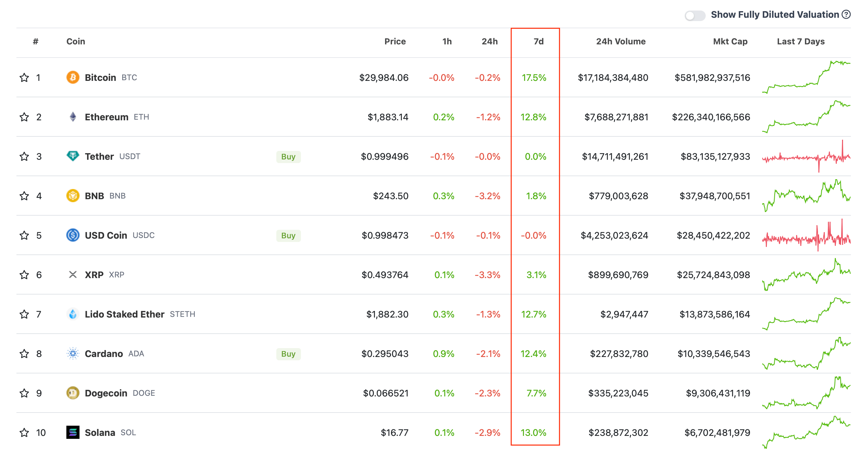The image size is (868, 451).
Task: Click the BNB coin logo
Action: 73,196
